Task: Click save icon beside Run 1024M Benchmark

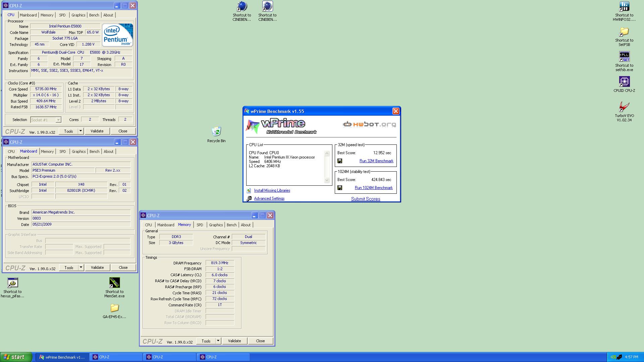Action: (340, 188)
